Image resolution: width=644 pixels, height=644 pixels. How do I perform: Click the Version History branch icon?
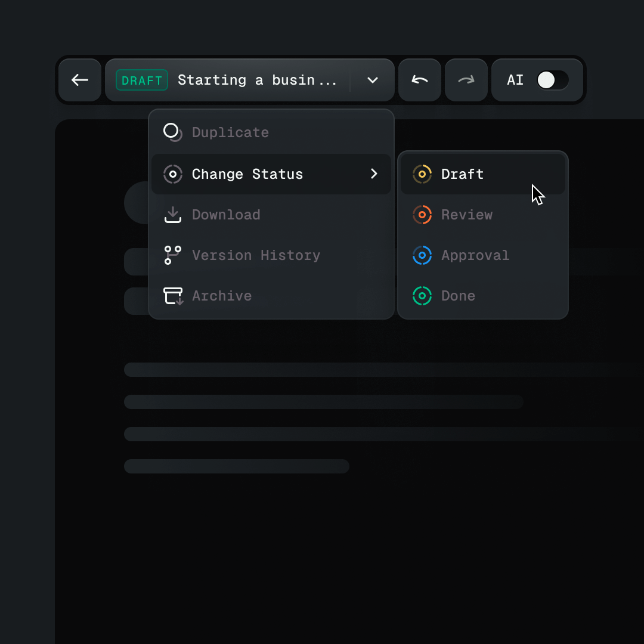point(172,255)
